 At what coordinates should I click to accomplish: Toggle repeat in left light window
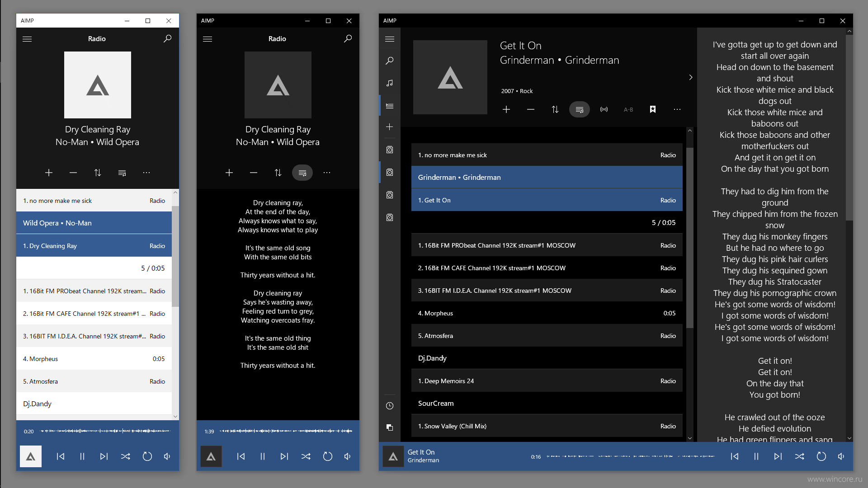click(147, 456)
